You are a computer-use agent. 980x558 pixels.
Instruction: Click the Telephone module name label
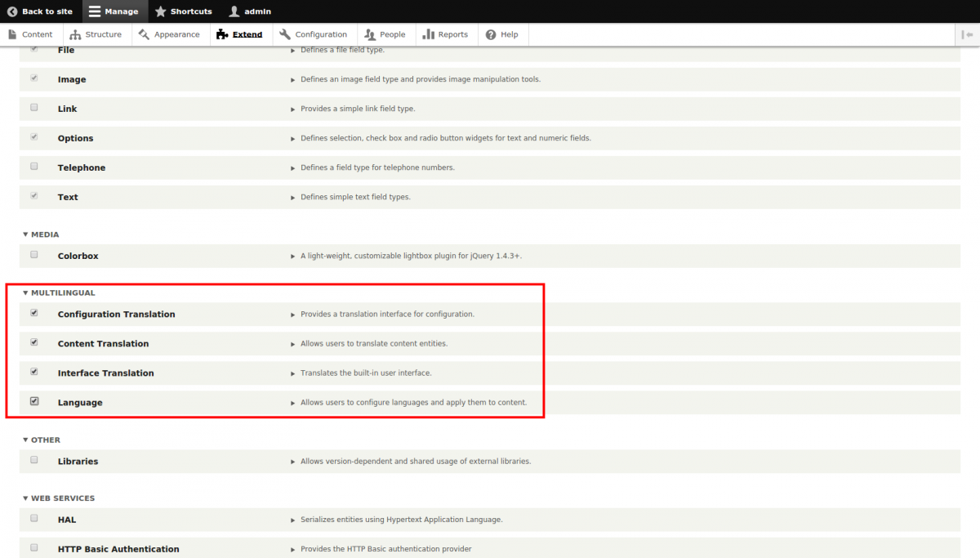tap(82, 167)
